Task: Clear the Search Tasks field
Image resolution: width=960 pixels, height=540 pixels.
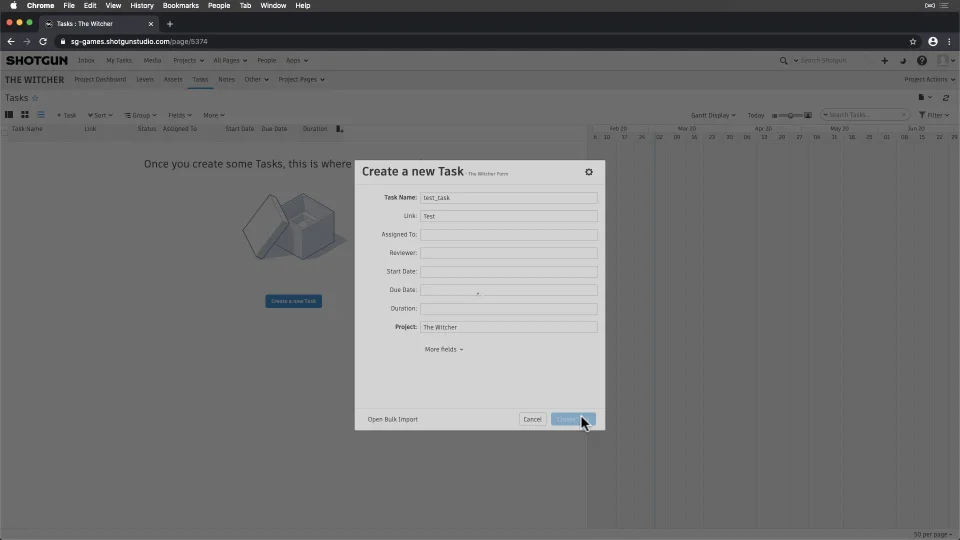Action: (x=903, y=114)
